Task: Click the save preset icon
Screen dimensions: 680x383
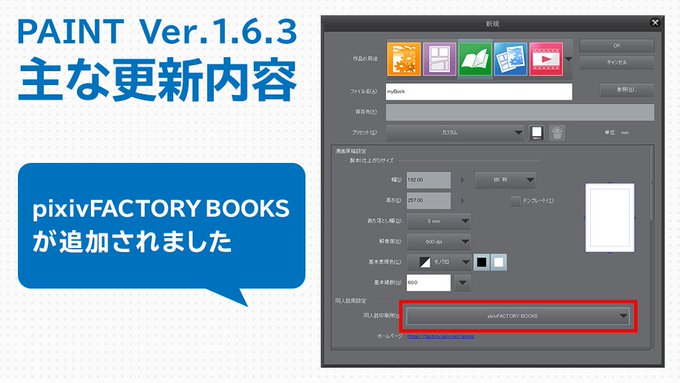Action: [x=536, y=133]
